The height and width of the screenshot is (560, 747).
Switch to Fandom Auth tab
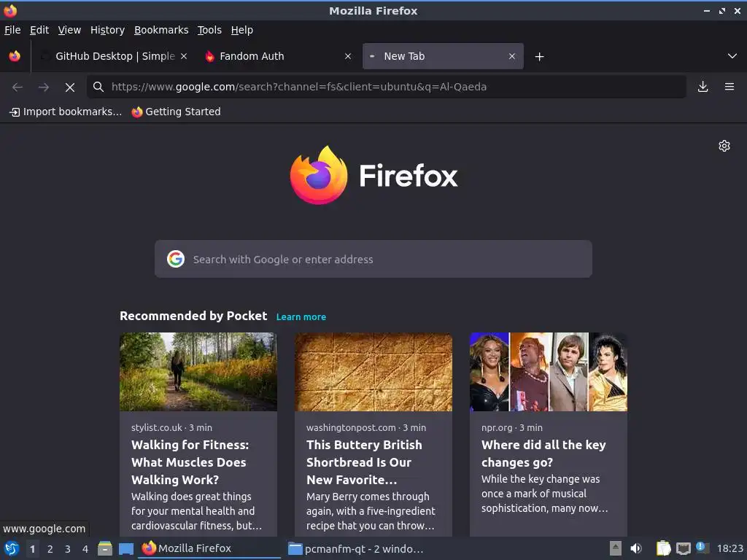(278, 56)
